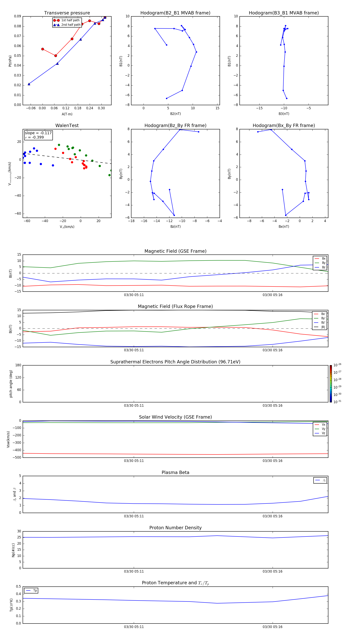Click the "Bz(nT)" x-axis label
351x644 pixels.
tap(175, 227)
